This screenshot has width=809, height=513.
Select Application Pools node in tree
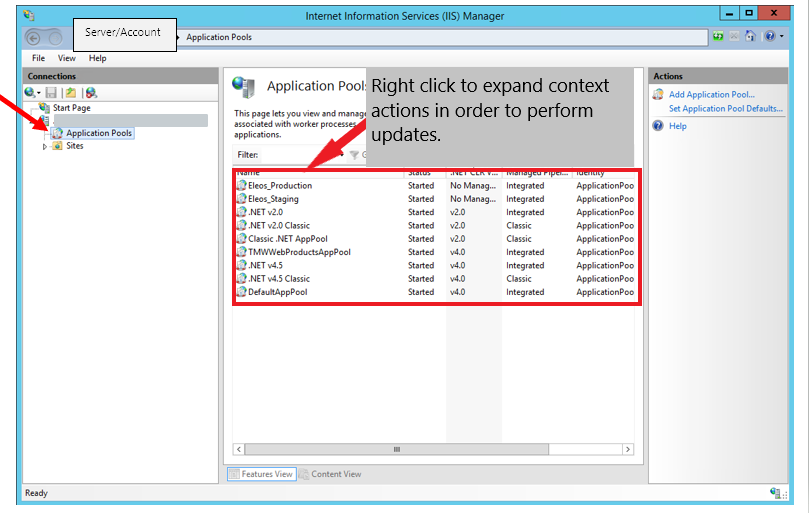[x=99, y=133]
